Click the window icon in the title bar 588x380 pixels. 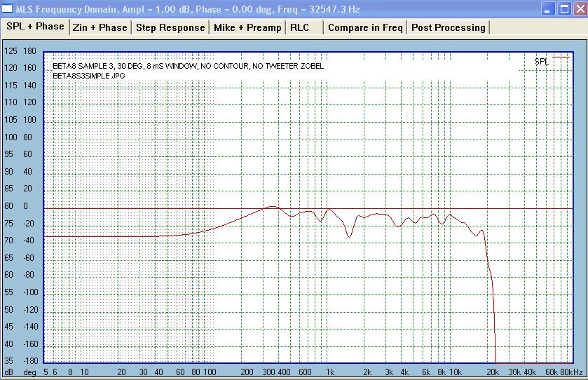click(7, 8)
